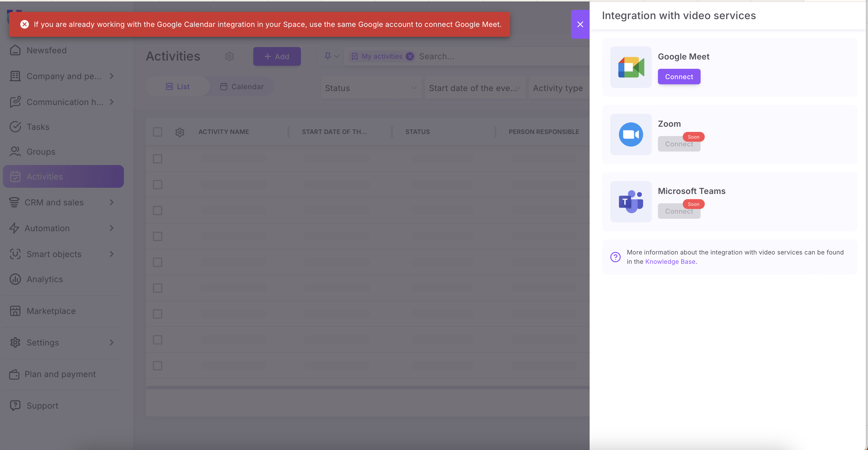
Task: Open the Status filter dropdown
Action: pyautogui.click(x=371, y=88)
